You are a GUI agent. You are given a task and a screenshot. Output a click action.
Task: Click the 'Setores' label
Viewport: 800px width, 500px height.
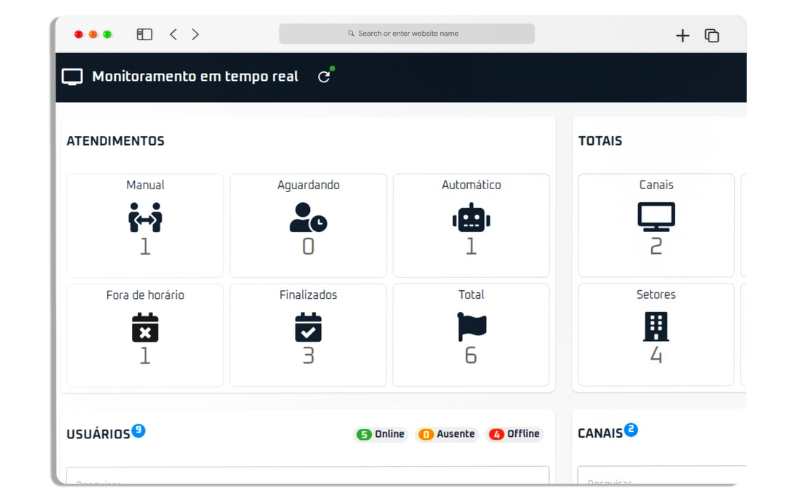656,294
